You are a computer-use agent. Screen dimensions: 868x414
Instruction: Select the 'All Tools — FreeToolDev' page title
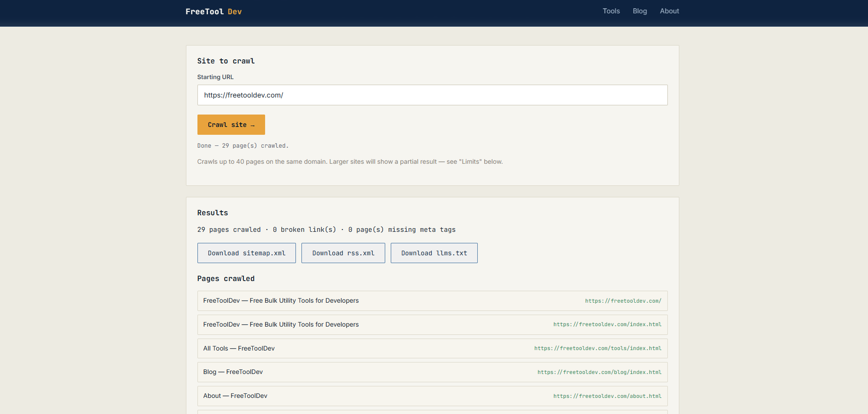[239, 348]
